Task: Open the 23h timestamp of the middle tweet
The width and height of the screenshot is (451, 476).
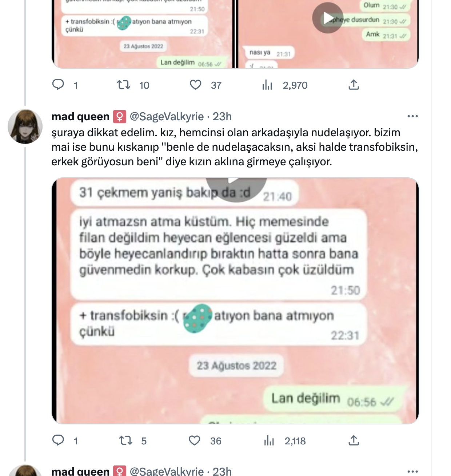Action: [x=222, y=116]
